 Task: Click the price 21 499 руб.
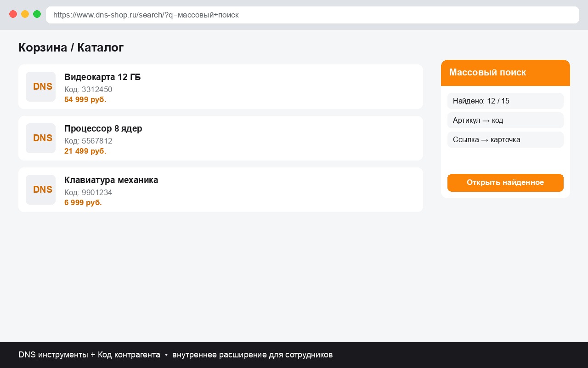[85, 151]
